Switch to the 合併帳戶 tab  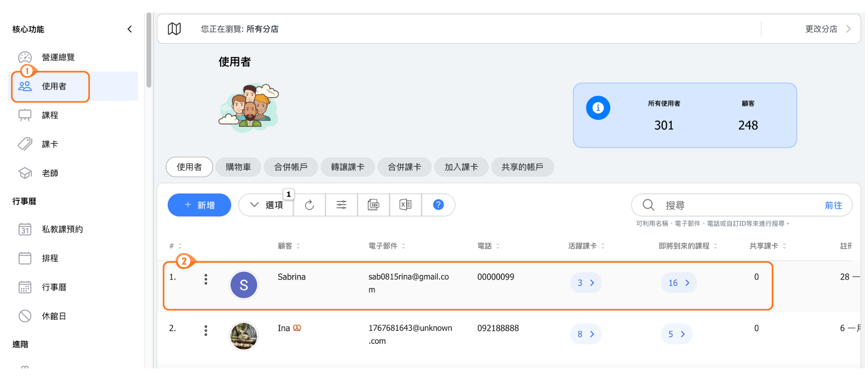pos(291,167)
